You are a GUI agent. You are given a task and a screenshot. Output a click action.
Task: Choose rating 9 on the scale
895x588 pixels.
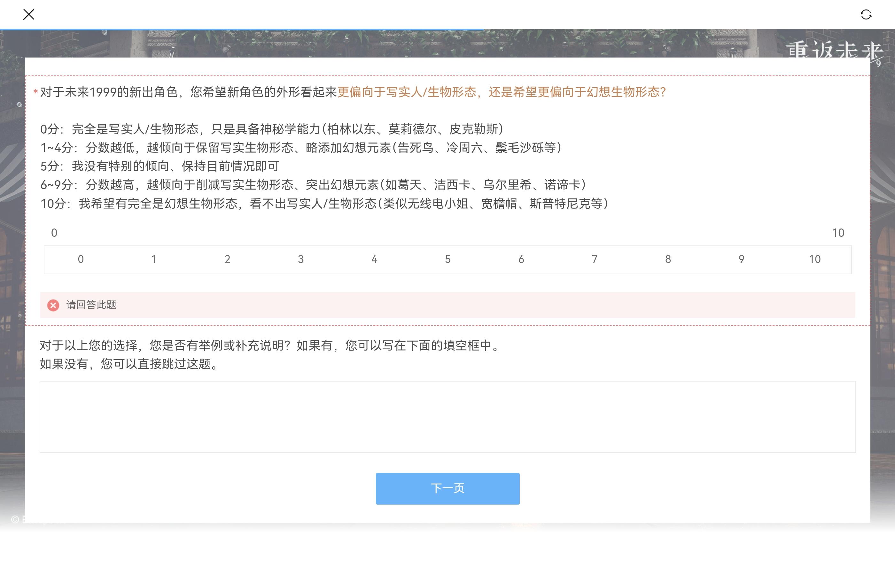(741, 259)
